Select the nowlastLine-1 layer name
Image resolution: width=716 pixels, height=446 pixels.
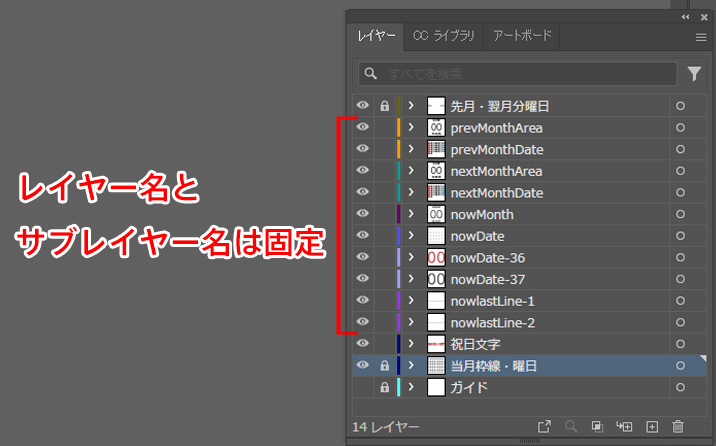pyautogui.click(x=492, y=301)
